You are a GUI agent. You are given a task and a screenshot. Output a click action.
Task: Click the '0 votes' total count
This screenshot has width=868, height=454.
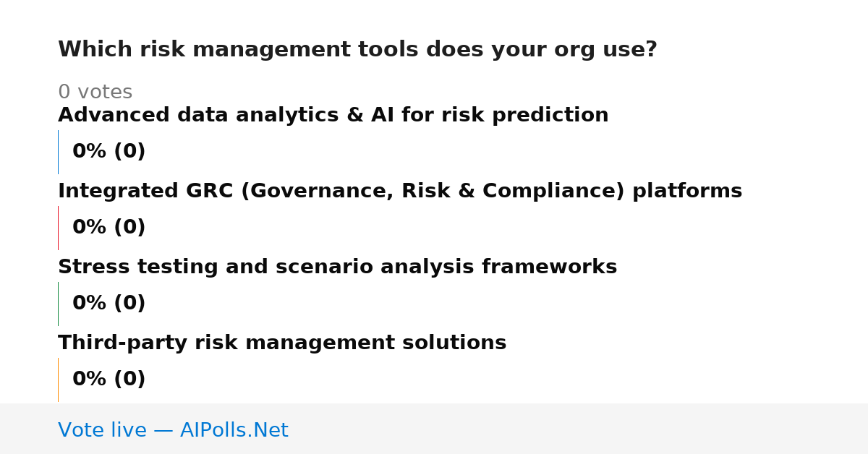click(x=95, y=93)
